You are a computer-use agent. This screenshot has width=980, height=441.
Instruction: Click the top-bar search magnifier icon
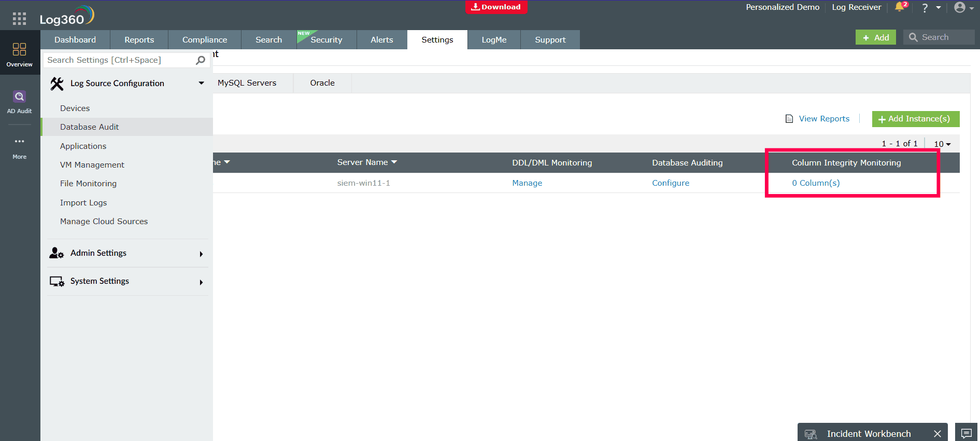tap(913, 37)
